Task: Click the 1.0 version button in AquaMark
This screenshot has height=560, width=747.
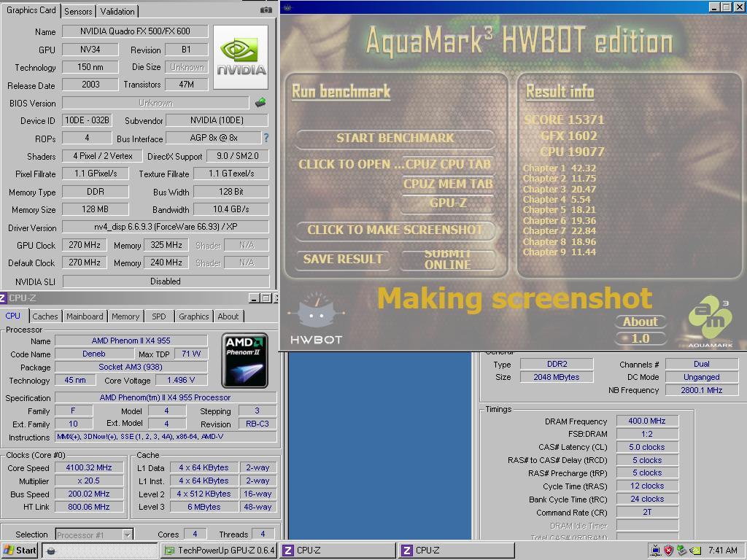Action: tap(640, 338)
